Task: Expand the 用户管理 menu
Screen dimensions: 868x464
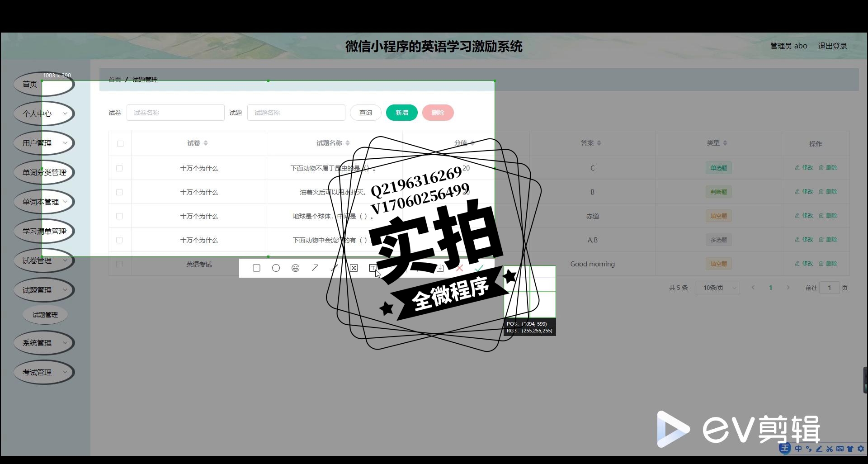Action: coord(44,143)
